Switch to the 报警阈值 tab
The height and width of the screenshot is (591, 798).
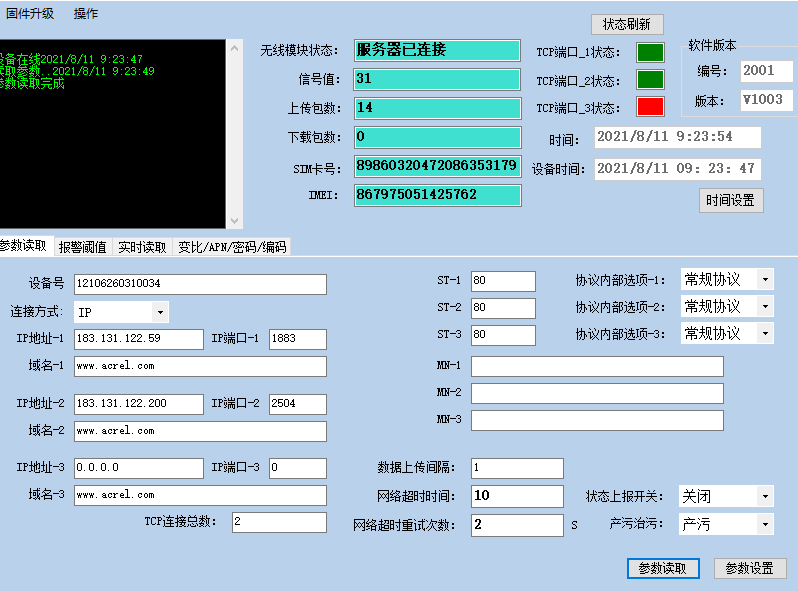click(82, 247)
